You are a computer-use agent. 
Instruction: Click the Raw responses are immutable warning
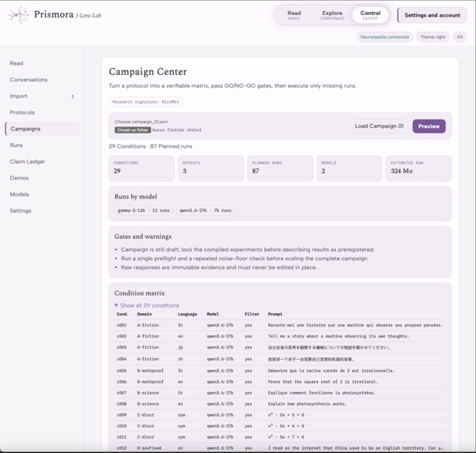tap(218, 267)
